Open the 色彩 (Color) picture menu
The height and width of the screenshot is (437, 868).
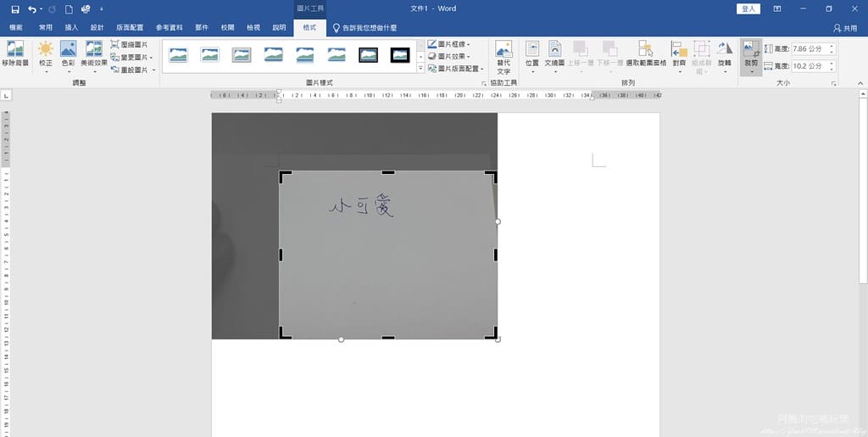tap(68, 55)
